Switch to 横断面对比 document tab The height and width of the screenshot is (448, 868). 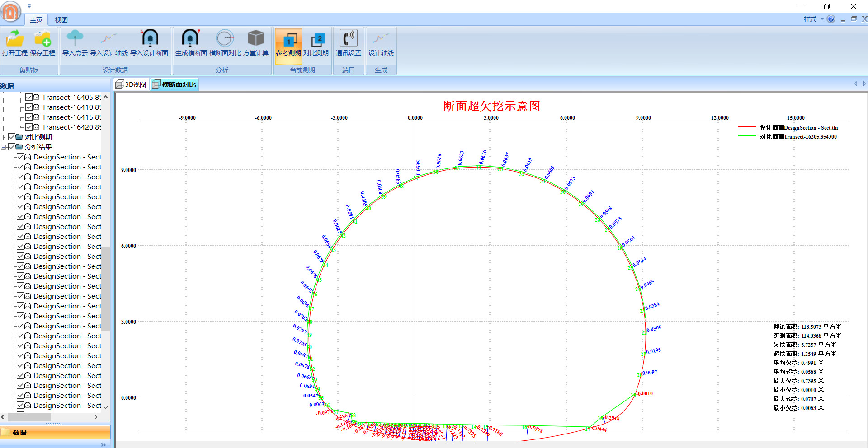[175, 84]
